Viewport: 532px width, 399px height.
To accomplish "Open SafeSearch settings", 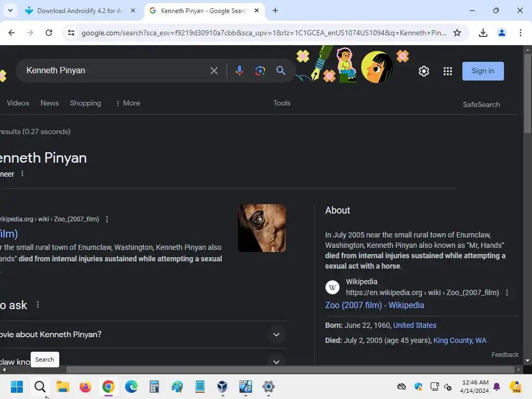I will tap(481, 104).
